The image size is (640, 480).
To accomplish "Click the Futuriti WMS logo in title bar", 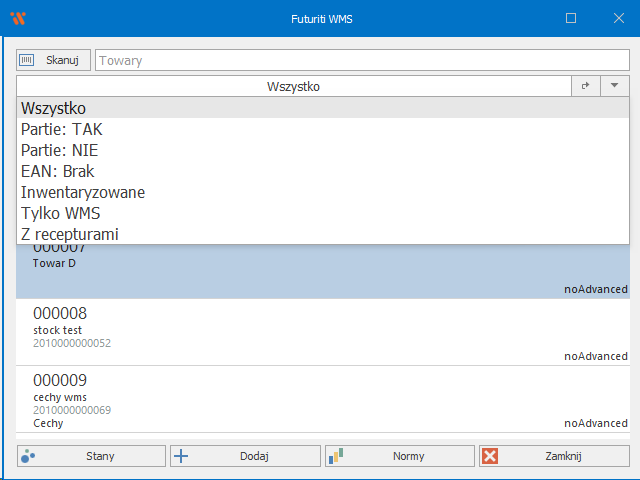I will (18, 18).
